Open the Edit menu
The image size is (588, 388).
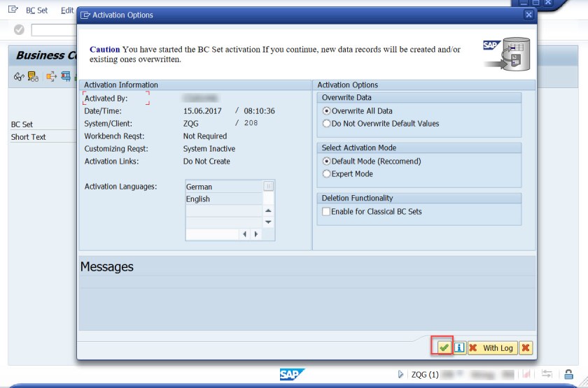click(67, 10)
